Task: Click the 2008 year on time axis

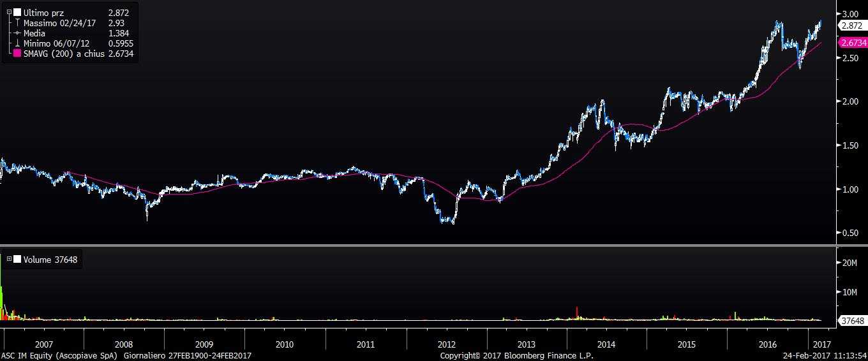Action: [x=124, y=344]
